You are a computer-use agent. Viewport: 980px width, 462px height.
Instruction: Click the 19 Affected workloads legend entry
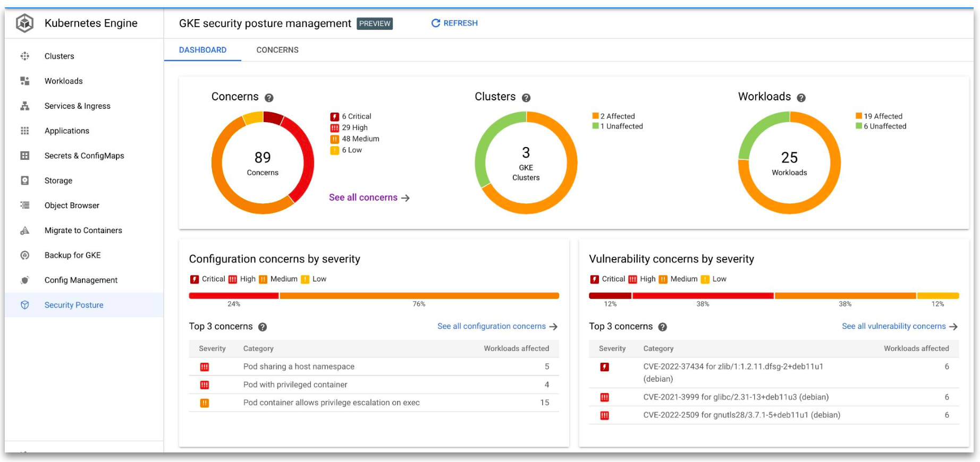pyautogui.click(x=879, y=116)
